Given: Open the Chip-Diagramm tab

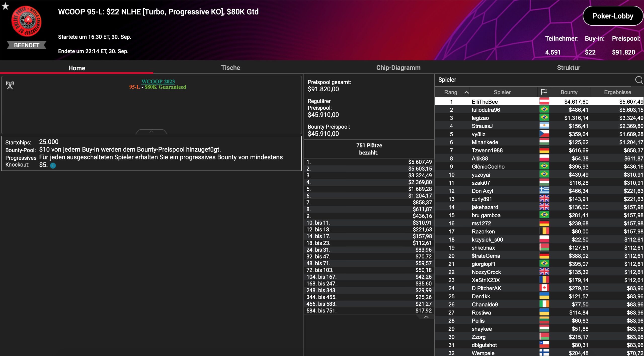Looking at the screenshot, I should coord(398,67).
